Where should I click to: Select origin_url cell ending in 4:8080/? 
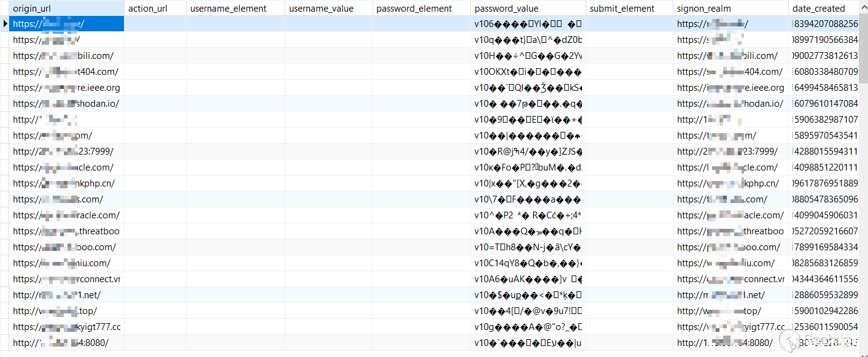[x=66, y=343]
